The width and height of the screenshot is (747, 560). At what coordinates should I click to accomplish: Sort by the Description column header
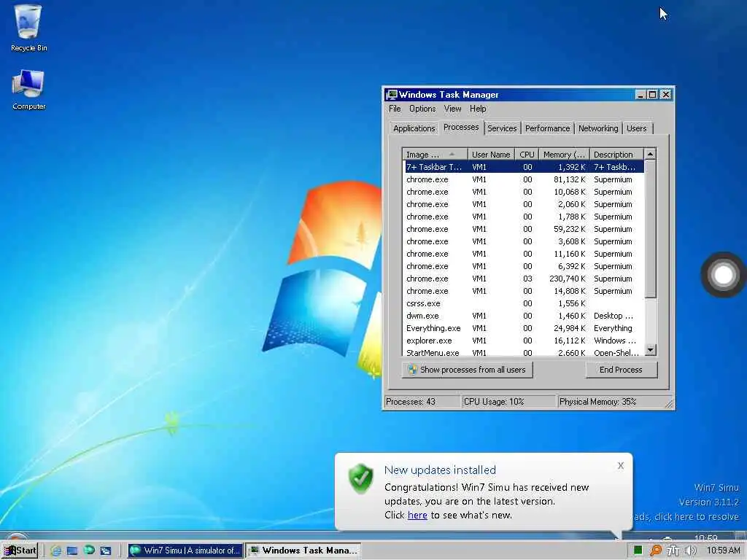tap(616, 155)
